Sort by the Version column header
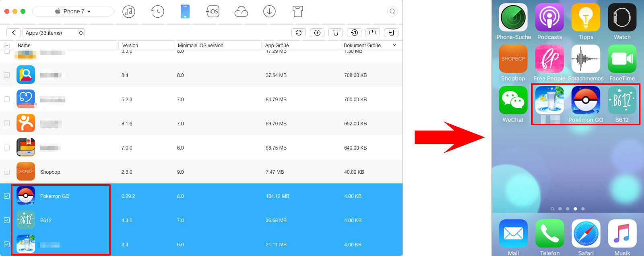This screenshot has width=644, height=256. tap(147, 46)
